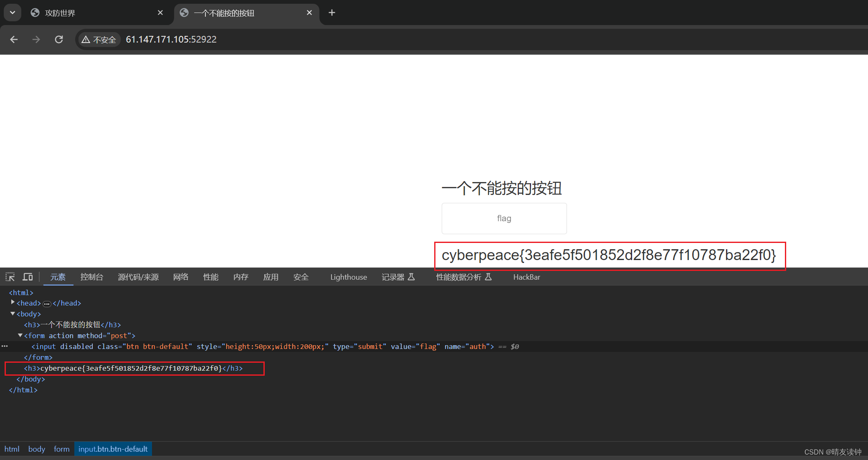This screenshot has width=868, height=460.
Task: Click the flask icon beside 性能数据分析
Action: [x=488, y=277]
